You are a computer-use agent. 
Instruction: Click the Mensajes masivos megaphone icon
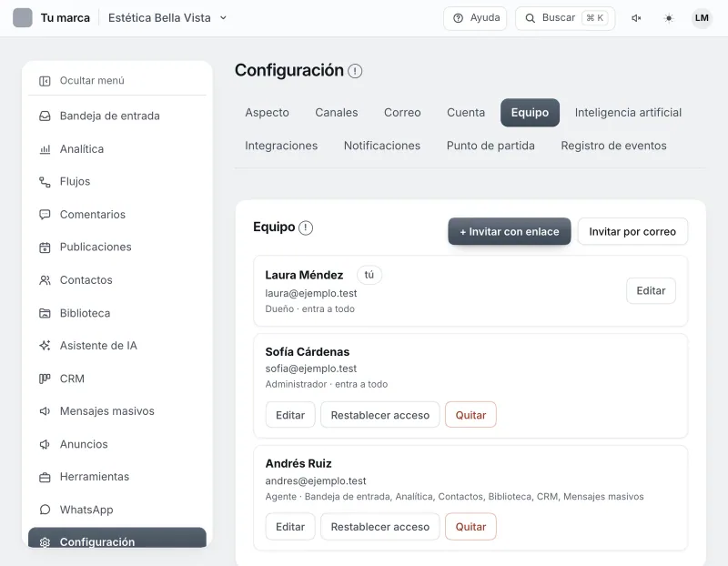click(45, 411)
